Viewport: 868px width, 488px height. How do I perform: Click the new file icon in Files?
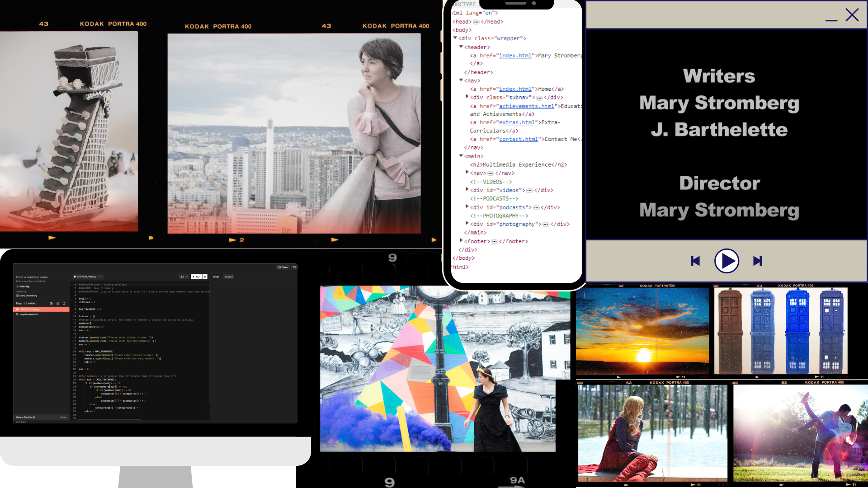58,303
